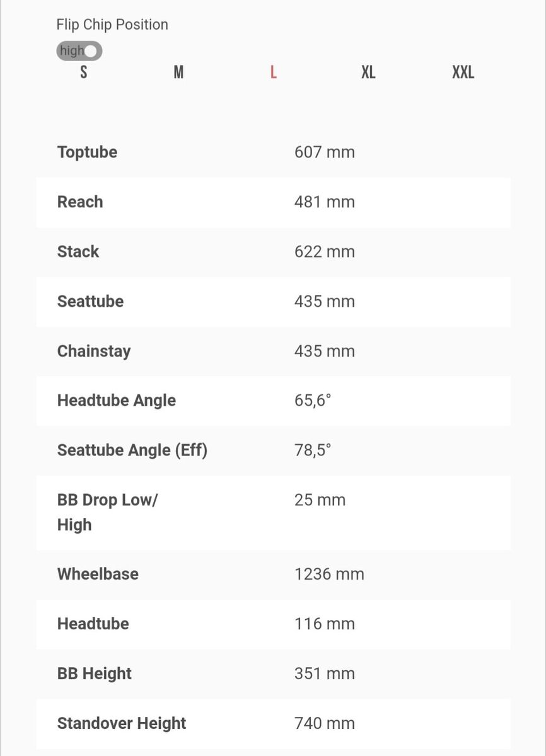Click the Seattube row label
Screen dimensions: 546x756
click(x=90, y=302)
